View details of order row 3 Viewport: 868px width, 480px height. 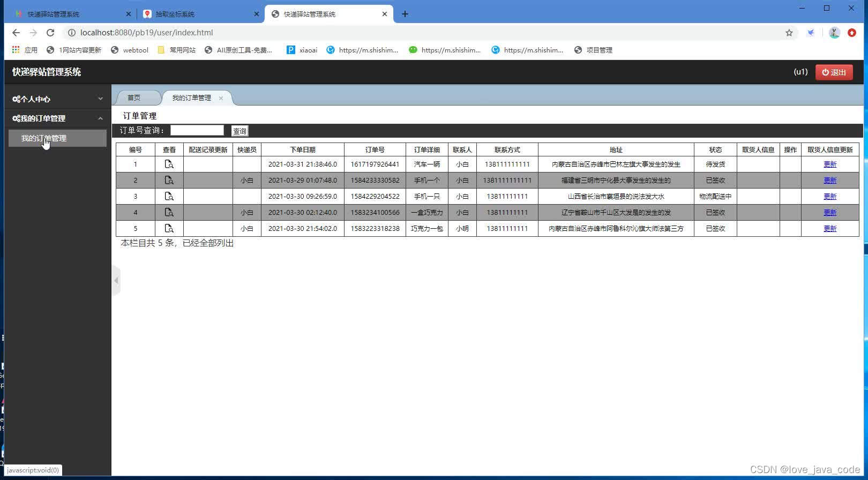[x=169, y=197]
